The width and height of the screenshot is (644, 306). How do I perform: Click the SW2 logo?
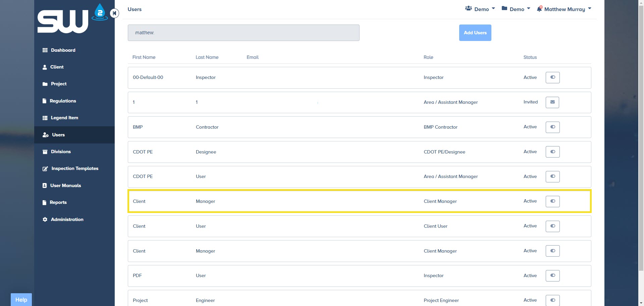[x=72, y=19]
